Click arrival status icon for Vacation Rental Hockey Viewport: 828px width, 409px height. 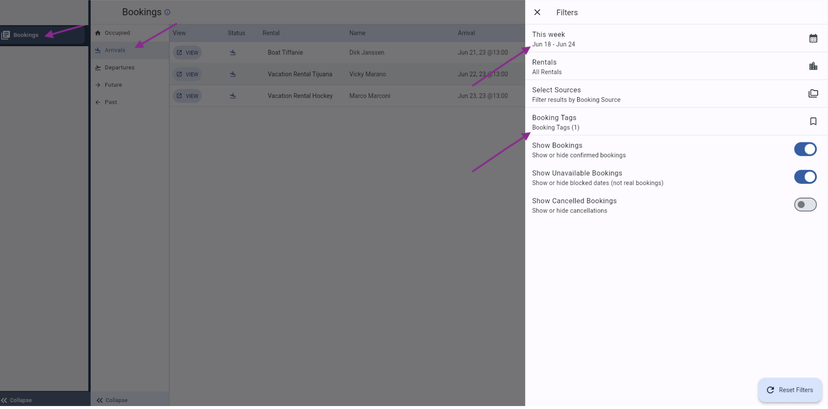click(x=233, y=96)
